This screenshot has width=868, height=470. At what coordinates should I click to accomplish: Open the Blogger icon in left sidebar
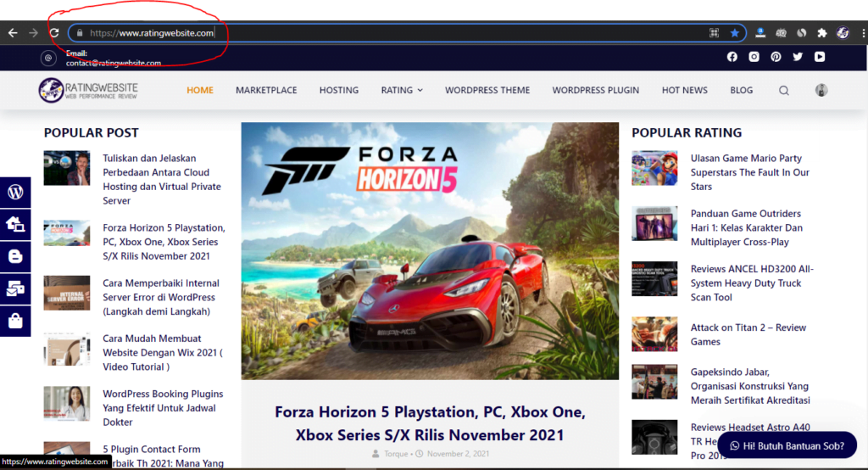pos(15,257)
